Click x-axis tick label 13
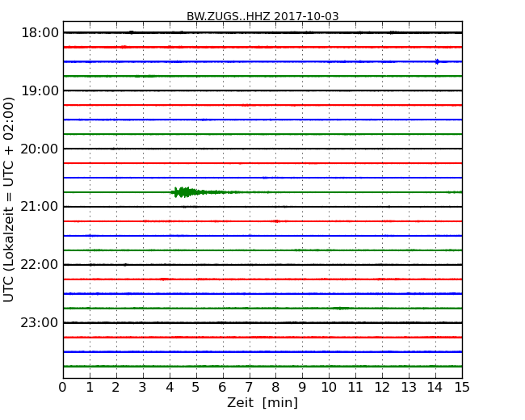The image size is (525, 420). [x=409, y=388]
